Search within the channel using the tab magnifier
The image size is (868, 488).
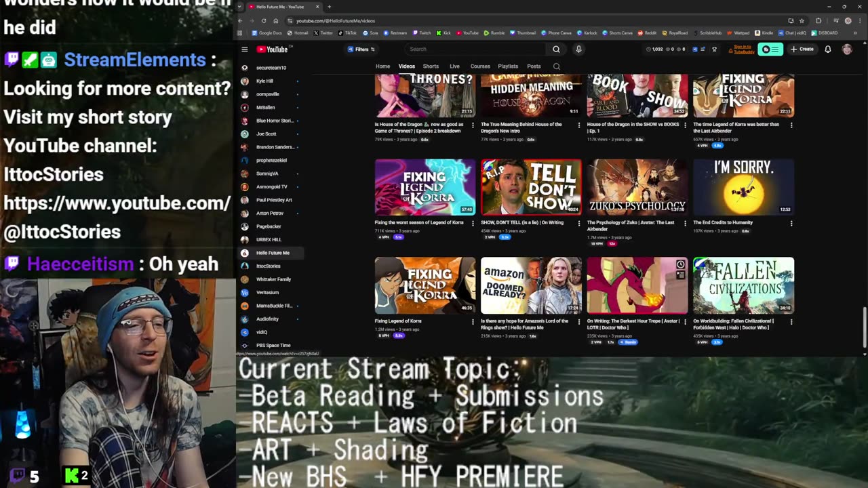[557, 66]
